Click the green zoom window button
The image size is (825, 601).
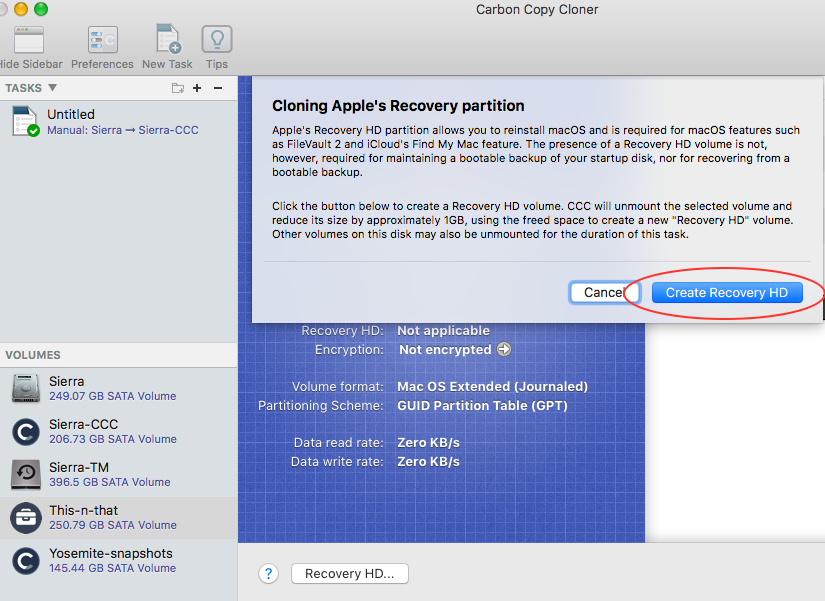[41, 9]
